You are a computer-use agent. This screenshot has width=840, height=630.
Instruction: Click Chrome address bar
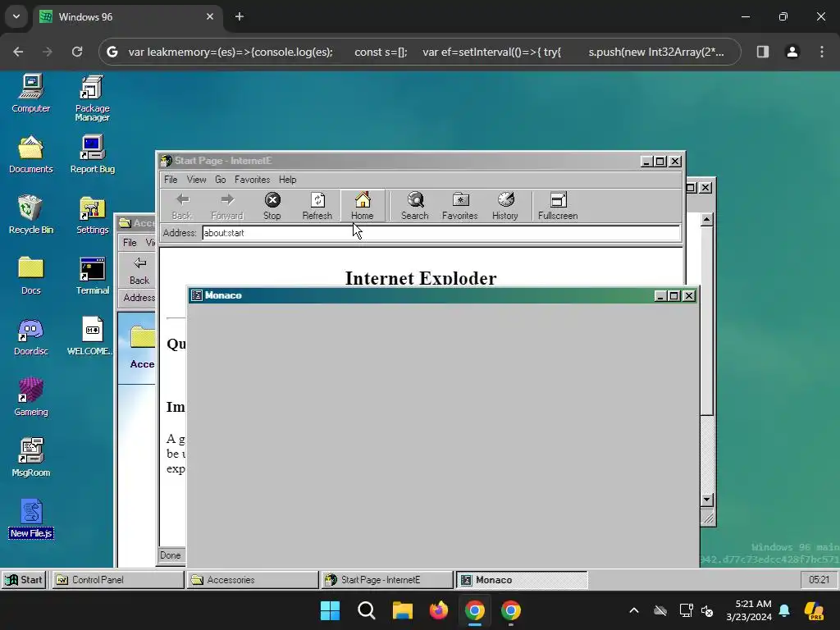420,52
